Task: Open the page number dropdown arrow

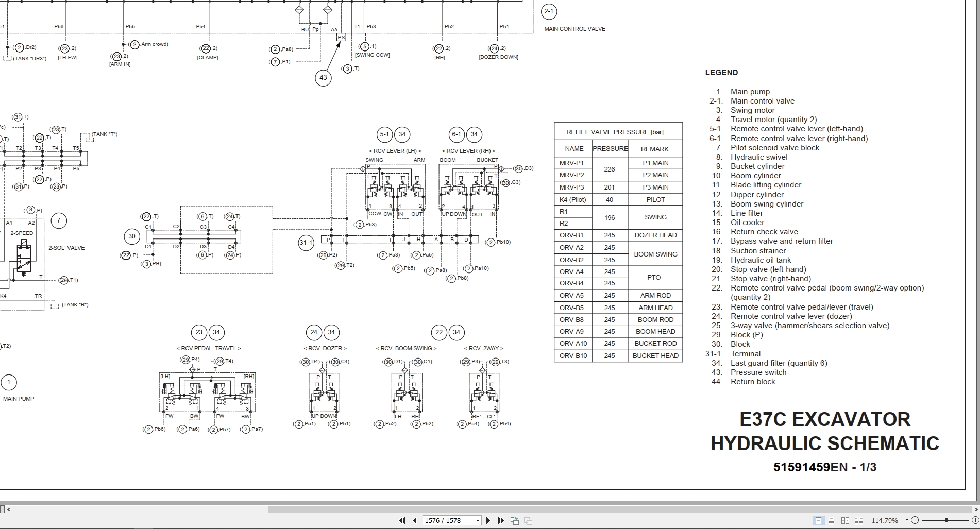Action: [x=478, y=521]
